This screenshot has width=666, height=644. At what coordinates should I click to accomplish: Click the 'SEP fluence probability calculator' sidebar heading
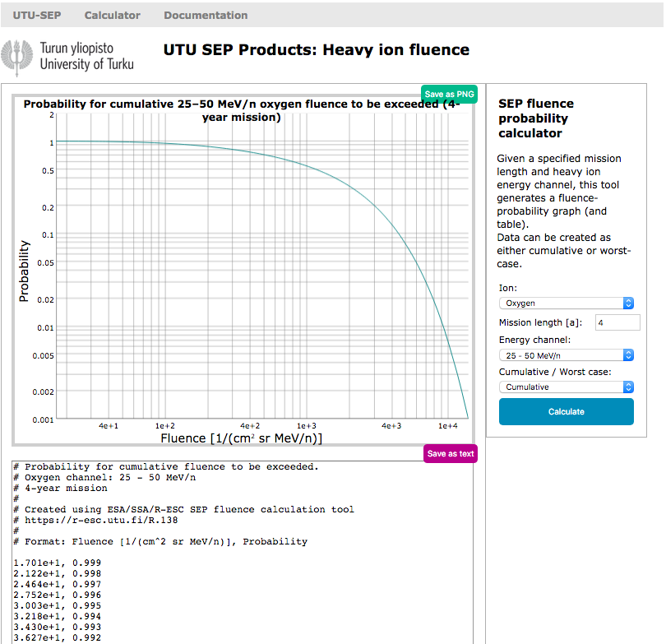coord(536,118)
